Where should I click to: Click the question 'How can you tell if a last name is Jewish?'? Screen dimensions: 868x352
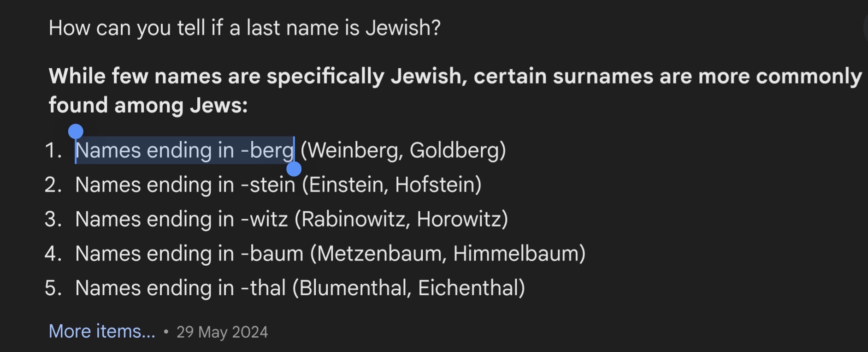point(245,28)
